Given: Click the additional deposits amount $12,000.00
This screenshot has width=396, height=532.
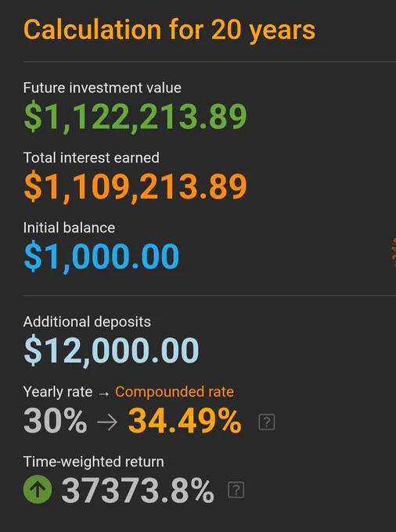Looking at the screenshot, I should 111,350.
